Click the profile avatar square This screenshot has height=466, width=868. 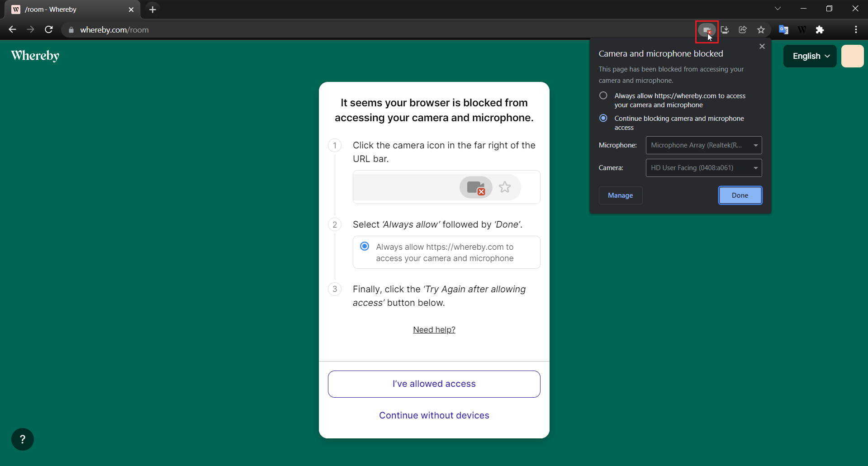pyautogui.click(x=853, y=56)
